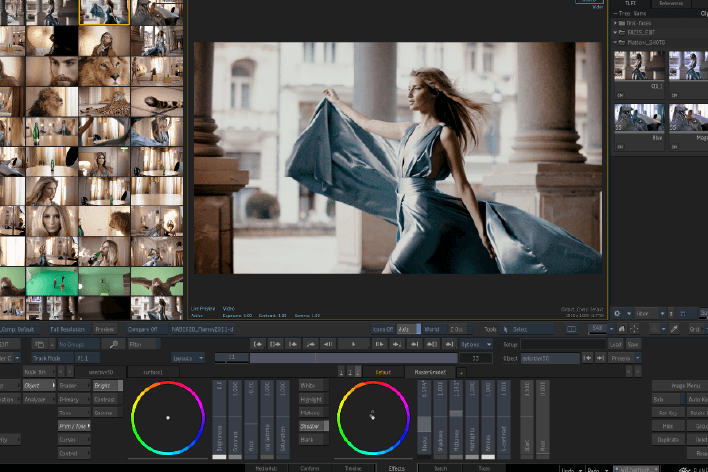Select the eyedropper colour picker icon
Screen dimensions: 708x472
coord(674,329)
